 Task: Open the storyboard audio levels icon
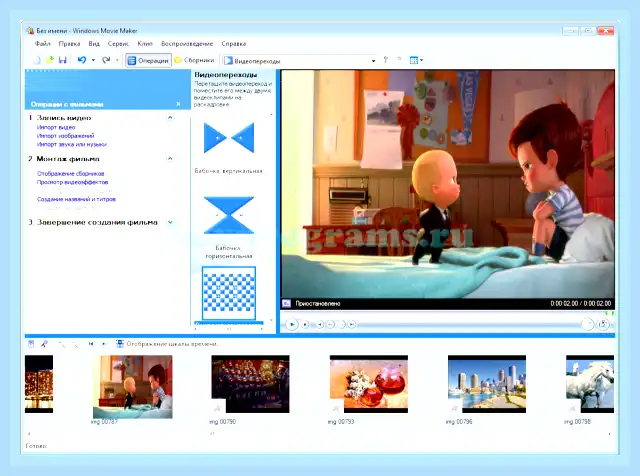(x=31, y=344)
